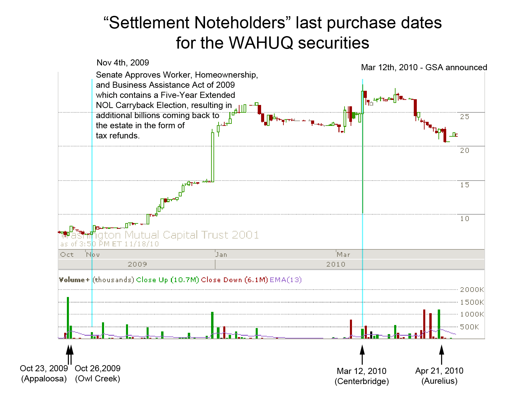Click the "Apr 21, 2010 (Aurelius)" label

point(439,376)
